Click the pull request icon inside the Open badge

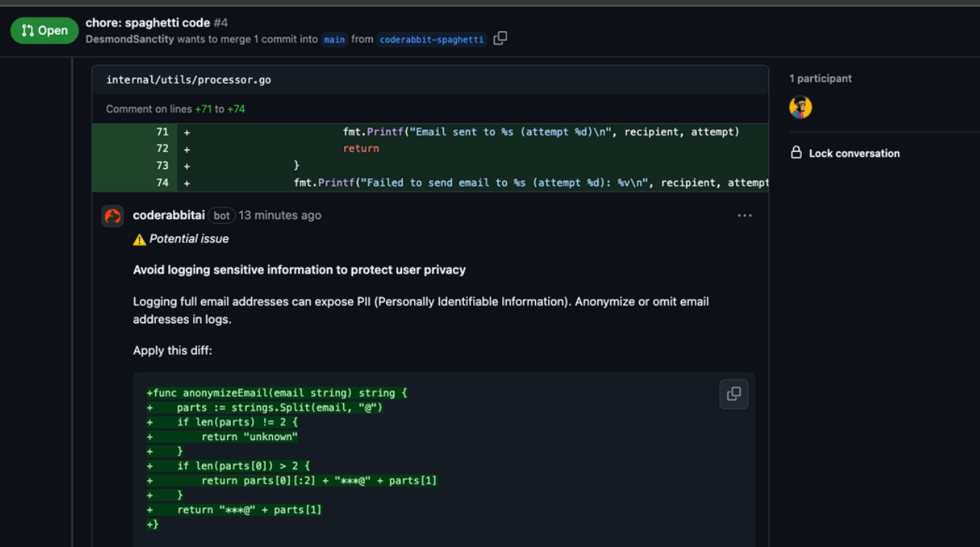click(25, 31)
